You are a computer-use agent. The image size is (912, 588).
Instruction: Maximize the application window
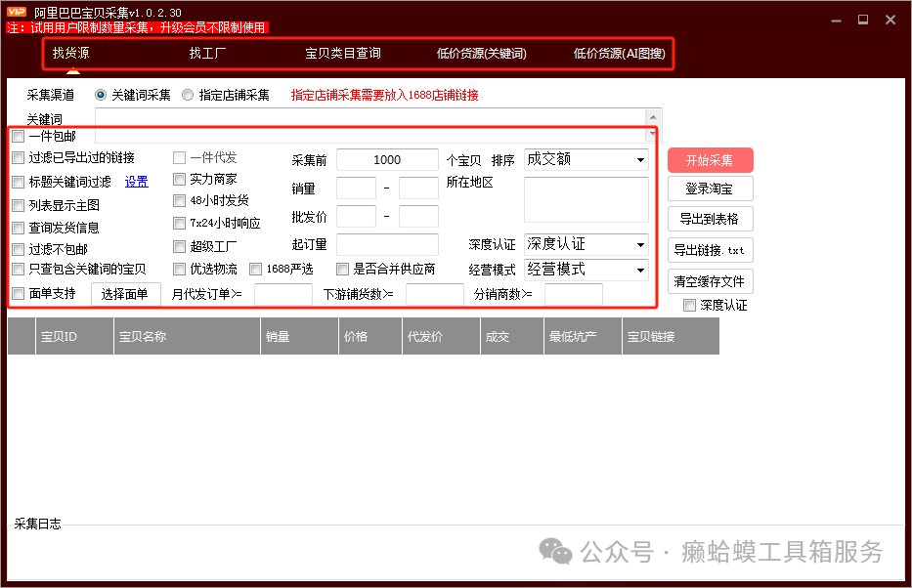coord(863,21)
